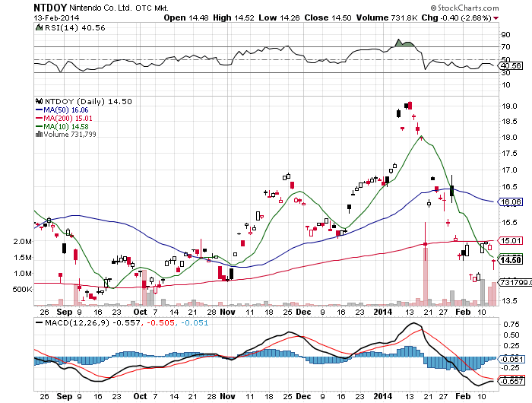Viewport: 532px width, 403px height.
Task: Click the MACD(12,26,9) -0.557 label
Action: (x=92, y=322)
